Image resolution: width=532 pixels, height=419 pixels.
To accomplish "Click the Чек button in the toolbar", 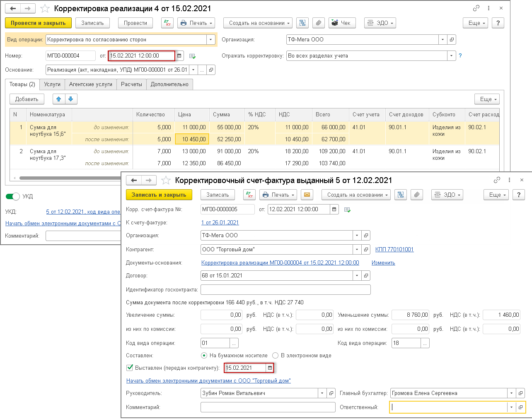I will 341,23.
